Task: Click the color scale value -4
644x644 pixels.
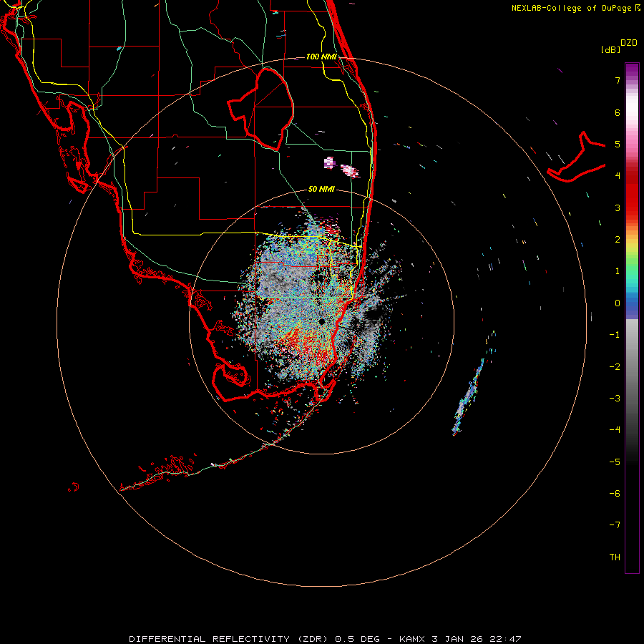Action: pos(615,430)
